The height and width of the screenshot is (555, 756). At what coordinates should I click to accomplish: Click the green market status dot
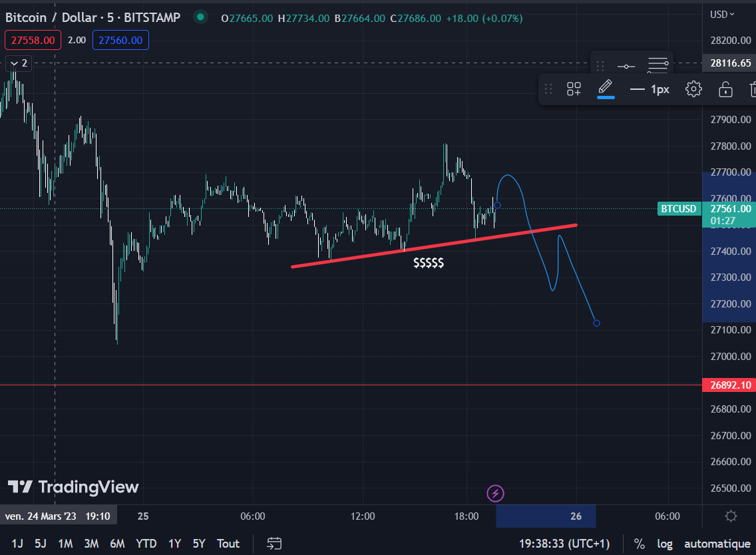pos(200,17)
